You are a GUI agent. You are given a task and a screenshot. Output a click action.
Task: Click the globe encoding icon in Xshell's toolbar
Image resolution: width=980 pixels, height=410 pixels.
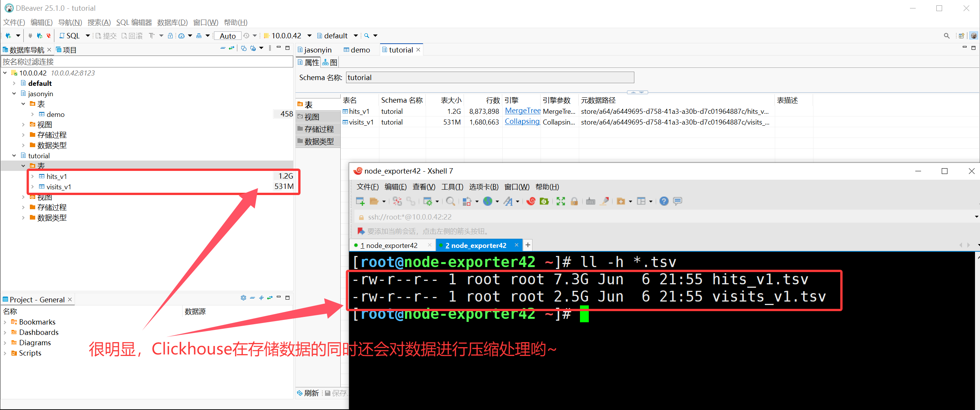pos(488,201)
